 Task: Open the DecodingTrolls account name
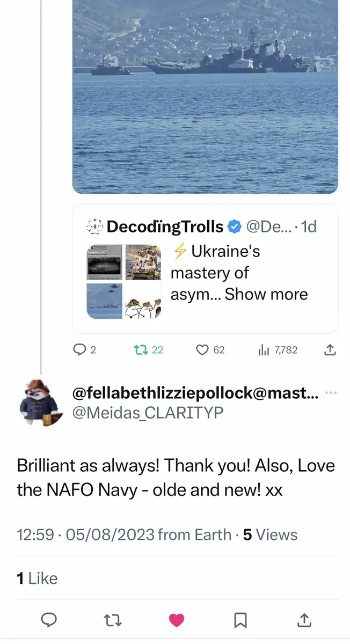(x=165, y=227)
